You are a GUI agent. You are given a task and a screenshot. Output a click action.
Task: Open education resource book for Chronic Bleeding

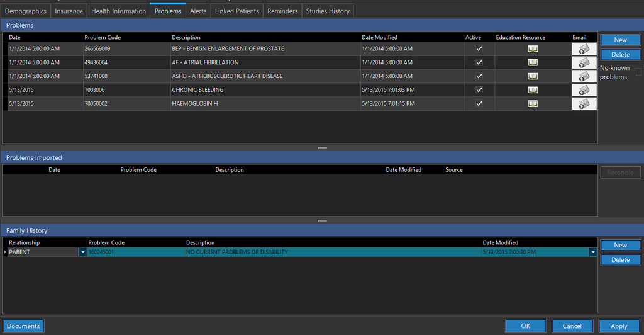(x=533, y=90)
